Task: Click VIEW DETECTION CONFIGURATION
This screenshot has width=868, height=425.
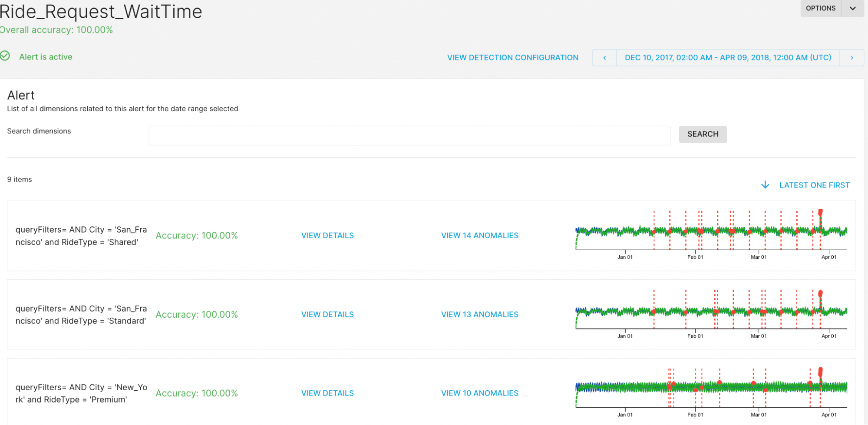Action: pos(512,57)
